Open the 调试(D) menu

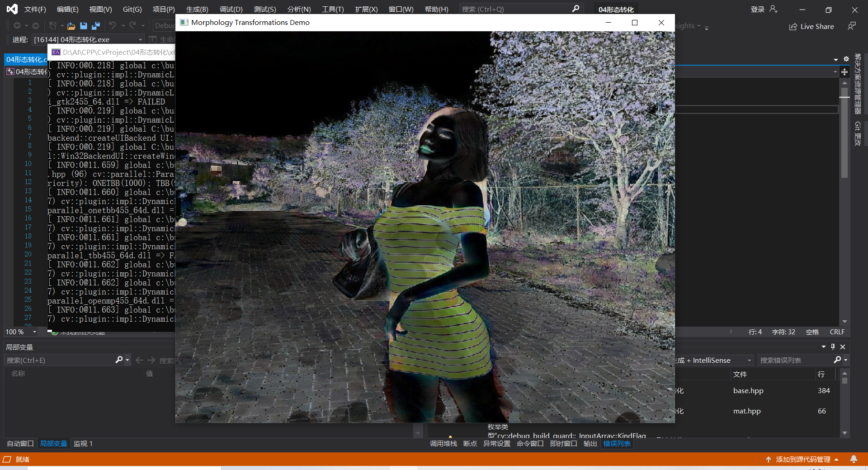[230, 9]
